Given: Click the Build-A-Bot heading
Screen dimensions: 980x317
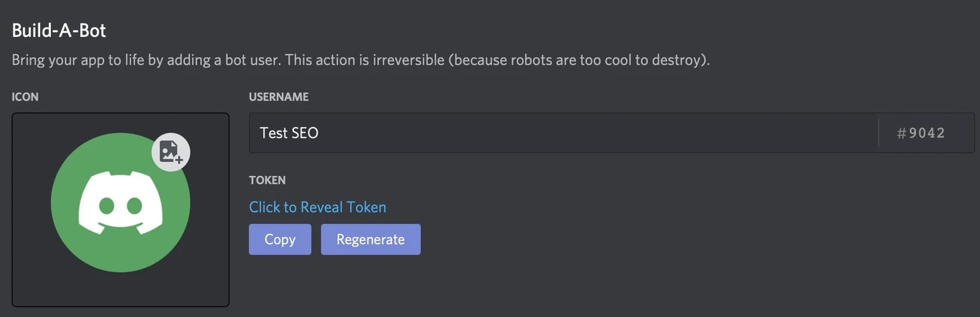Looking at the screenshot, I should pyautogui.click(x=59, y=30).
